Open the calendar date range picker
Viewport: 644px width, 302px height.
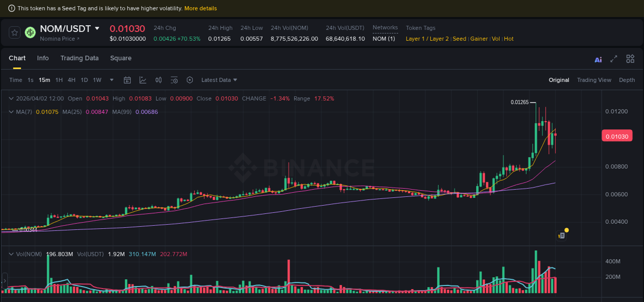[x=127, y=80]
